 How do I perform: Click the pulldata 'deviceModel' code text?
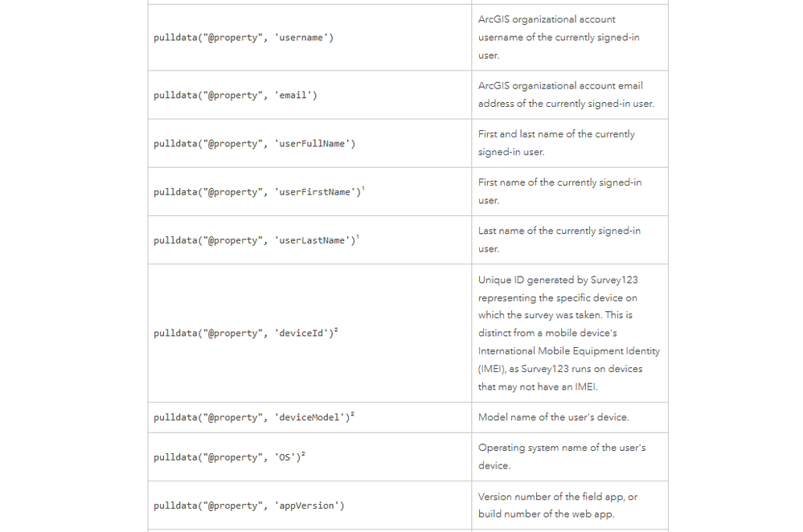(x=251, y=418)
